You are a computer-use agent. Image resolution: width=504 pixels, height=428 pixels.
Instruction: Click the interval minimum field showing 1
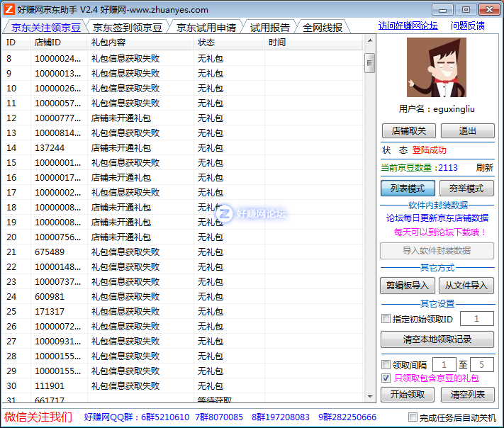tap(444, 365)
